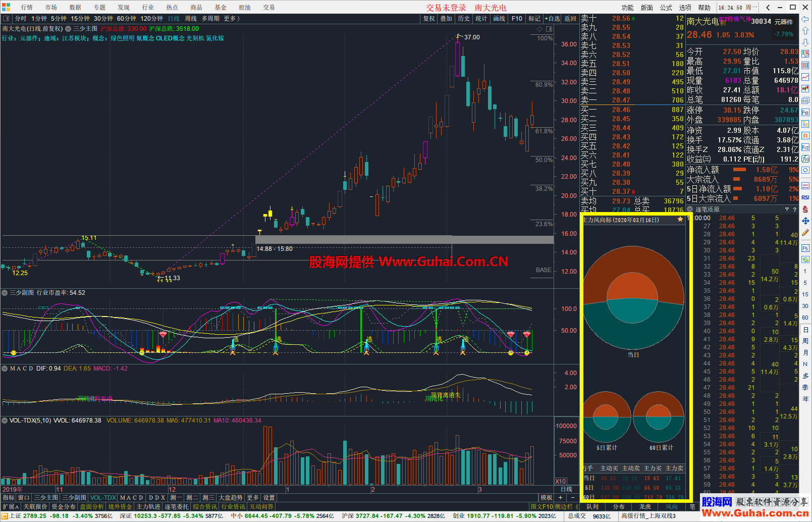Click the down arrow icon in right sidebar
Viewport: 812px width, 522px height.
coord(805,42)
